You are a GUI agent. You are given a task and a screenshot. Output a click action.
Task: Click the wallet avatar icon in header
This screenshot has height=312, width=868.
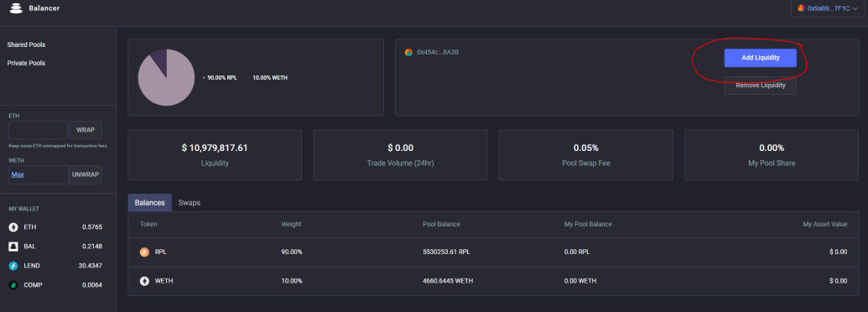pos(801,8)
